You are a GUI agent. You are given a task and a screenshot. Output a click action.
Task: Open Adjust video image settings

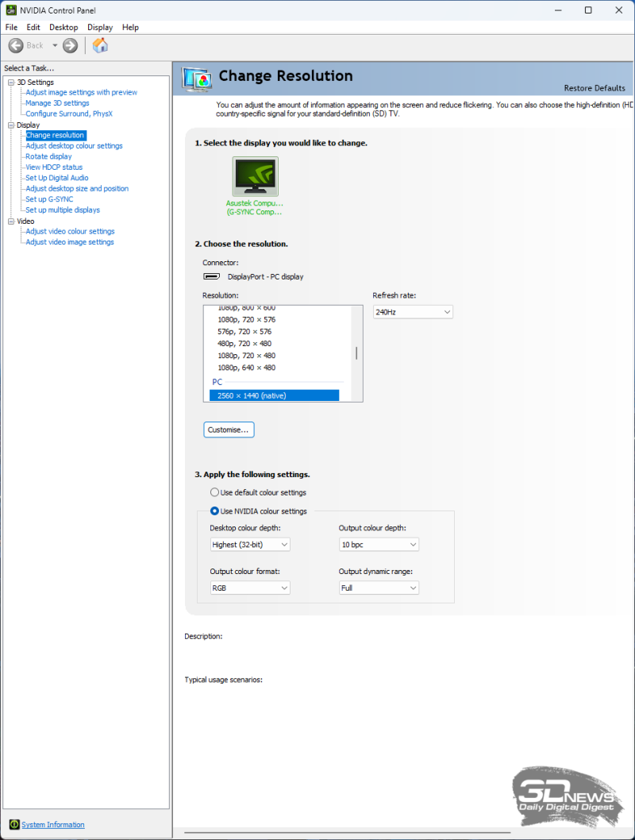pyautogui.click(x=70, y=242)
